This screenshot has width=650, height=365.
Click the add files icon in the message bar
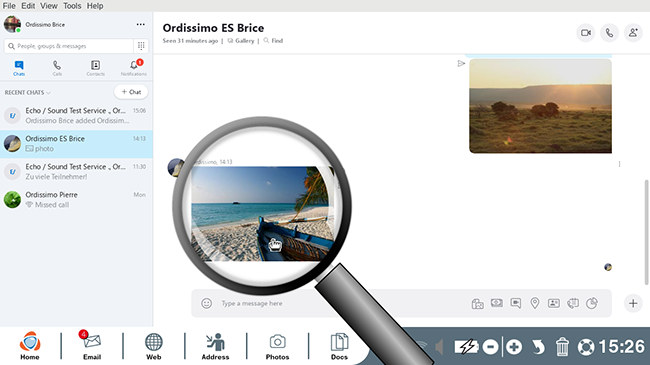(478, 304)
